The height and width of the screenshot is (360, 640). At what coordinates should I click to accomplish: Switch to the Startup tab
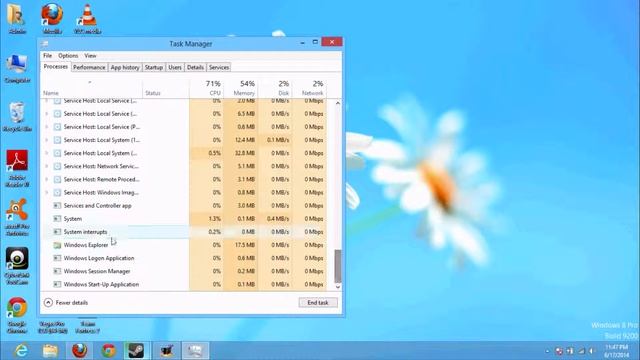(x=153, y=67)
